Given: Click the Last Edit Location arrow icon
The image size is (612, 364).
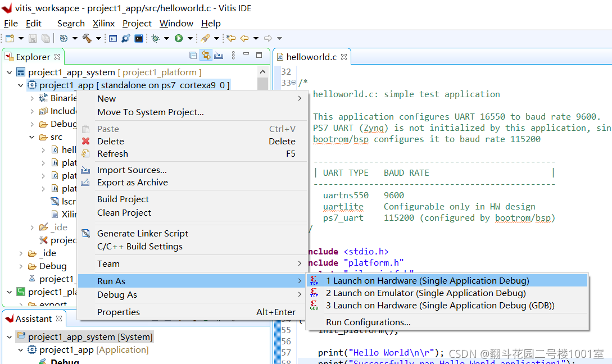Looking at the screenshot, I should pyautogui.click(x=232, y=38).
